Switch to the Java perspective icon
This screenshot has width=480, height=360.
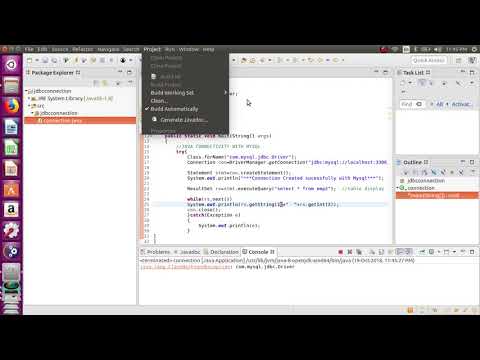(x=472, y=60)
